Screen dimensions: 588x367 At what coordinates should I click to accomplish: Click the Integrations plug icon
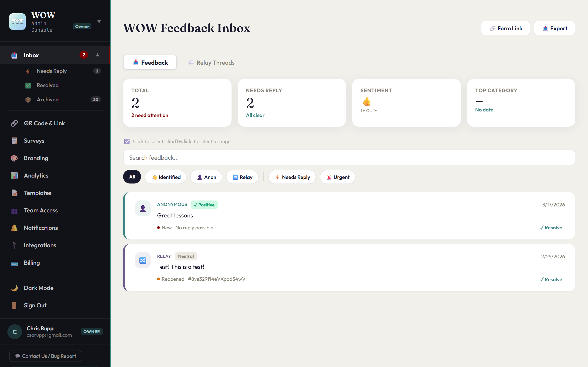(14, 245)
